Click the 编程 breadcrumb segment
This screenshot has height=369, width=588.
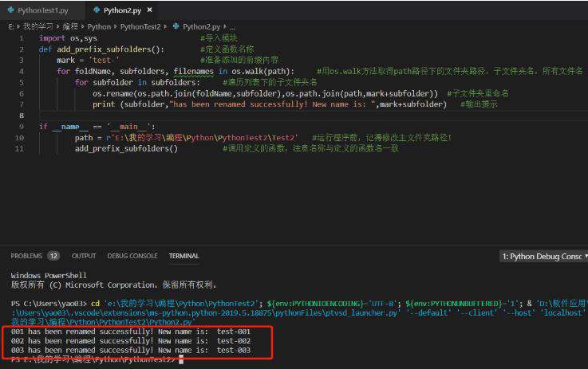point(70,26)
